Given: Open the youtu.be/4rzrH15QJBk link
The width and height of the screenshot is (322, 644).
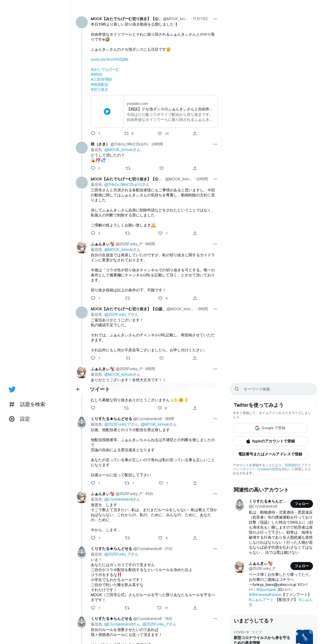Looking at the screenshot, I should pos(109,59).
